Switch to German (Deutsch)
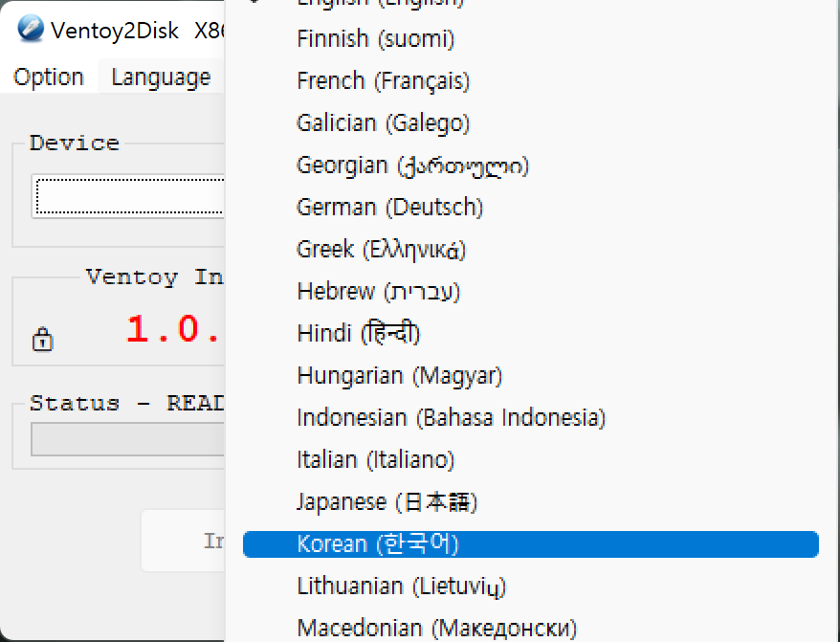840x642 pixels. pos(530,208)
